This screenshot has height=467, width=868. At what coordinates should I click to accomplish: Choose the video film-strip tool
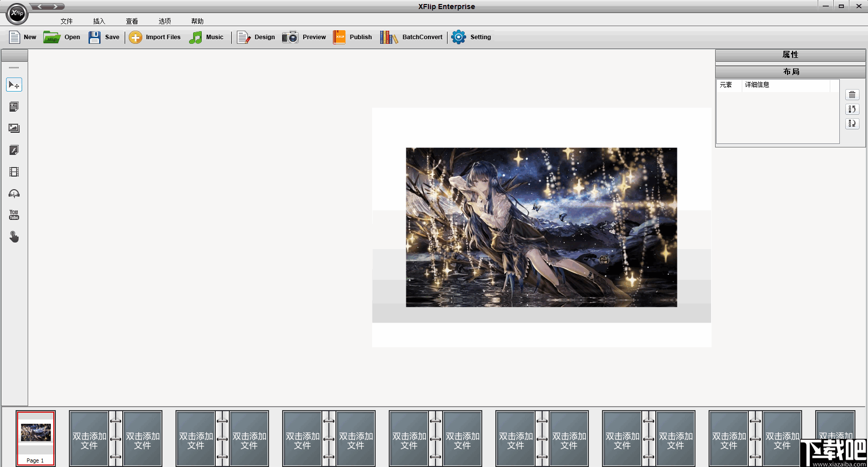(x=14, y=172)
